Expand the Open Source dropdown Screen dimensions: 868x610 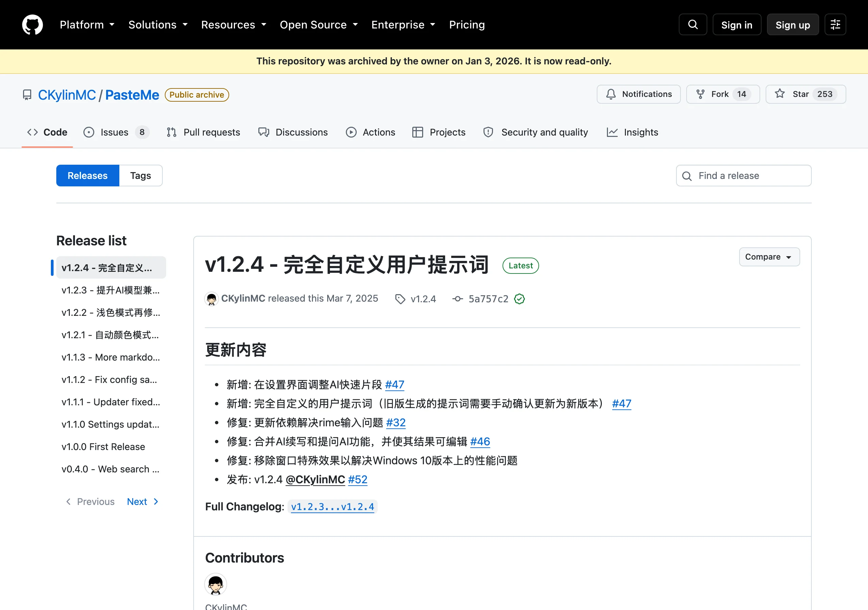click(319, 24)
